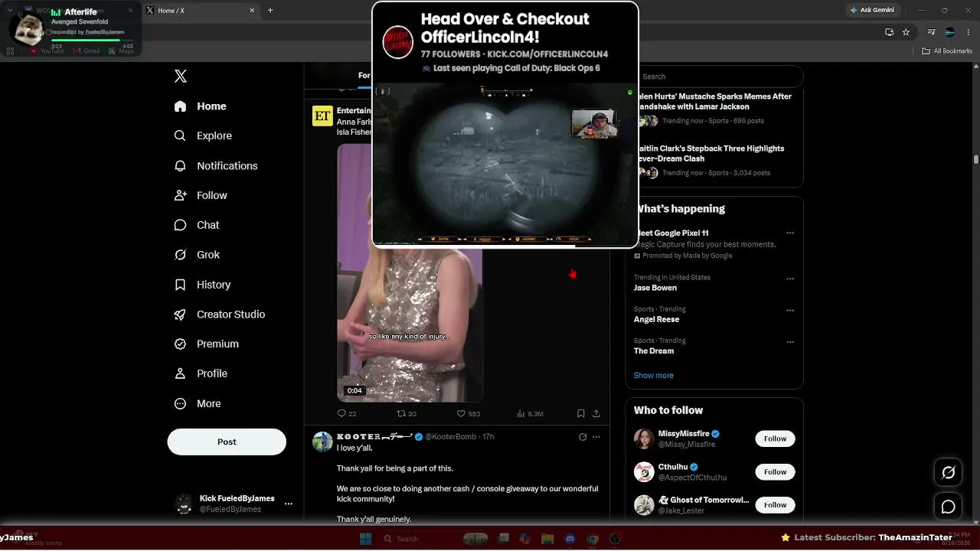Open the Windows Start menu
Screen dimensions: 980x551
[x=365, y=539]
